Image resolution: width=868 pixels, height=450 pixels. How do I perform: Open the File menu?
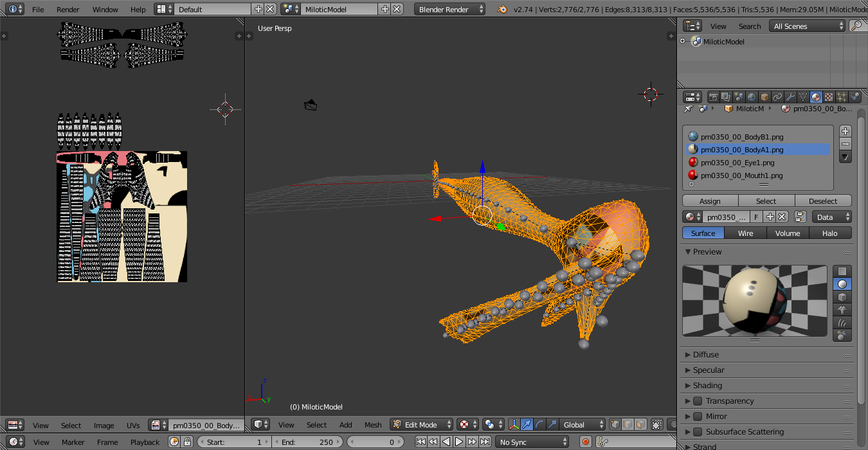(x=38, y=9)
